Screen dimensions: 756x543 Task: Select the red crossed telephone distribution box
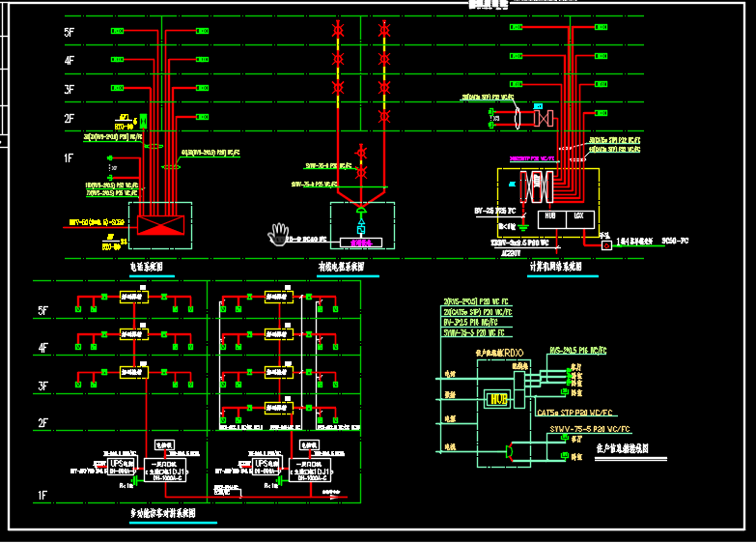(160, 225)
